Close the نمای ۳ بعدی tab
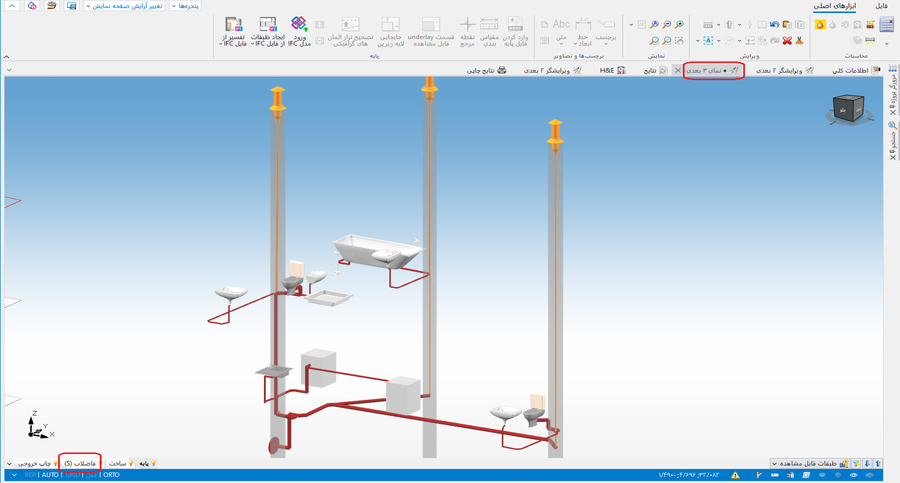This screenshot has width=900, height=483. pos(677,71)
